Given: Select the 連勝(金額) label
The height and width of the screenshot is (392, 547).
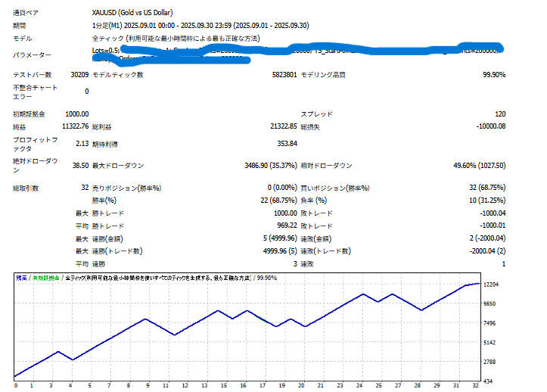Looking at the screenshot, I should coord(107,239).
